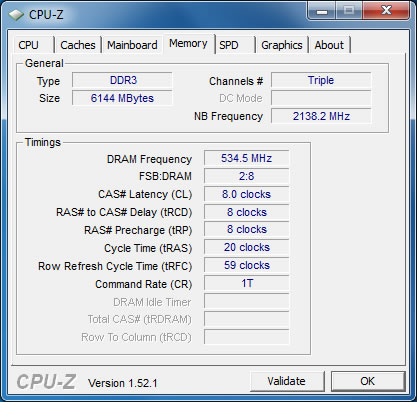Click the empty DRAM Idle Timer field
The height and width of the screenshot is (402, 417).
[247, 302]
